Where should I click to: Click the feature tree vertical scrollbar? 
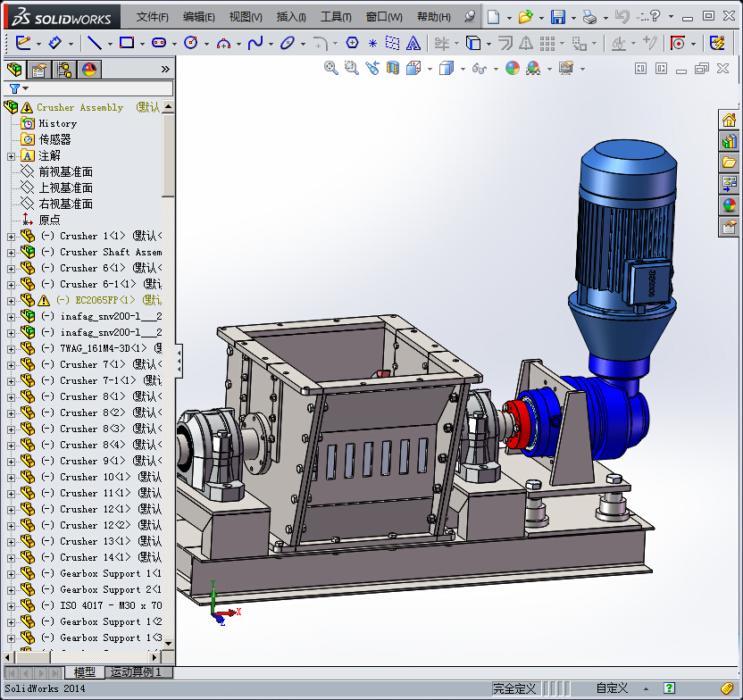168,152
